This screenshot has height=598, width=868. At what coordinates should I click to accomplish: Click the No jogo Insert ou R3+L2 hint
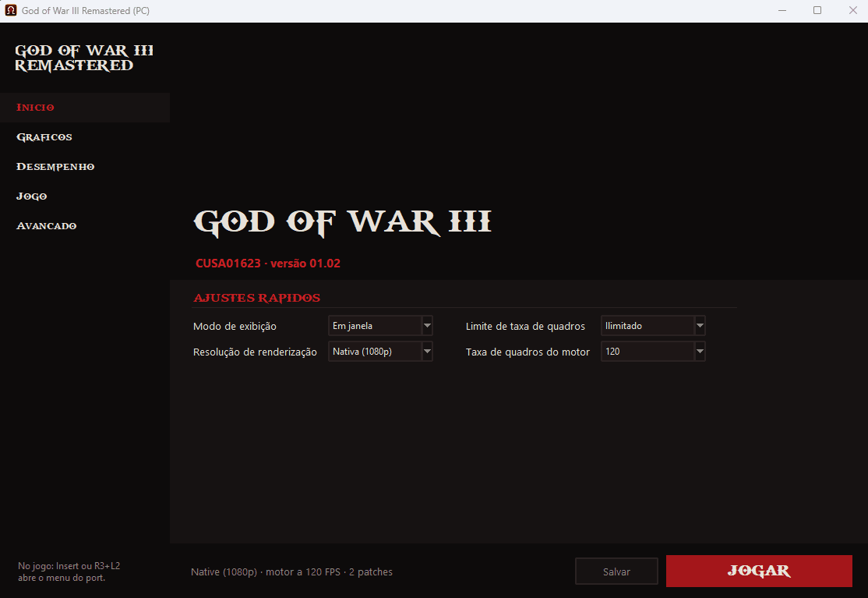69,571
